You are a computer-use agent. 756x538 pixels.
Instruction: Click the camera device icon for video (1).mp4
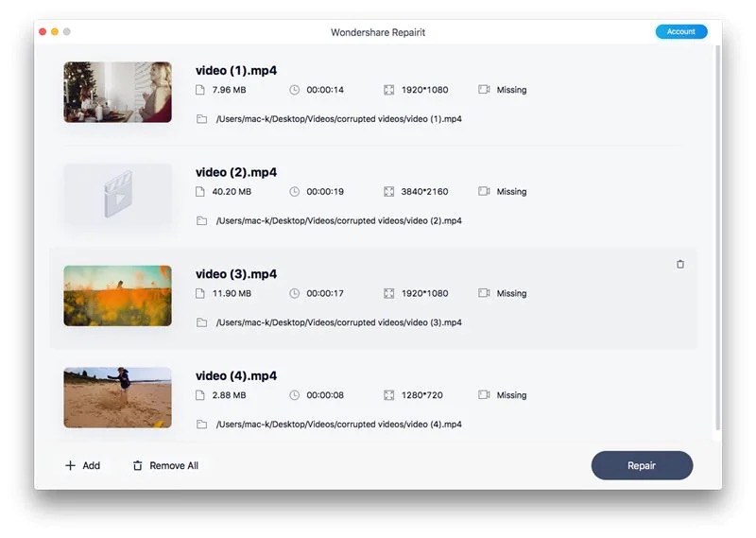(484, 90)
